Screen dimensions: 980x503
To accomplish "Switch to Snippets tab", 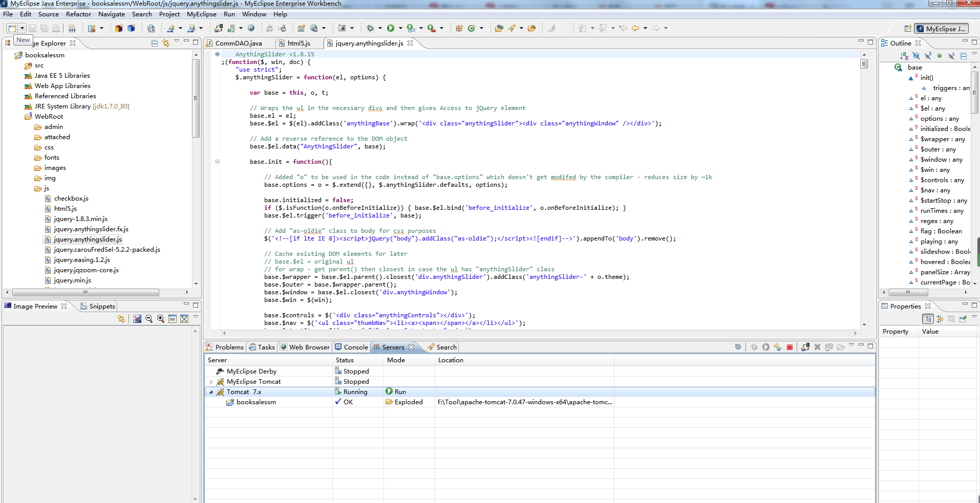I will coord(98,307).
